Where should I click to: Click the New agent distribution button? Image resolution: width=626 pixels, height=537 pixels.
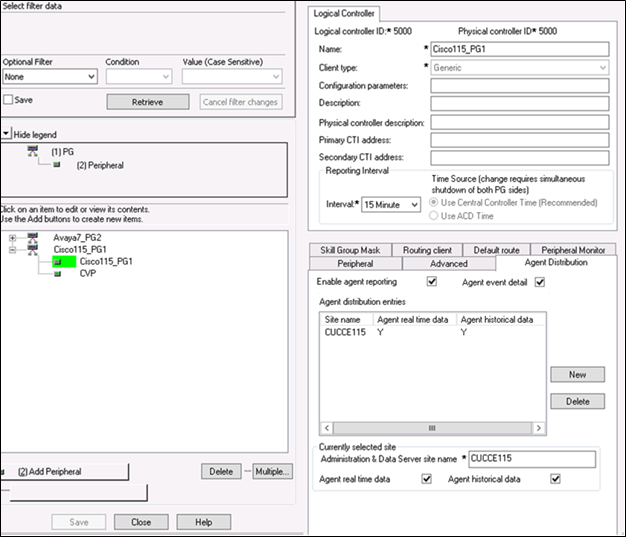(577, 375)
